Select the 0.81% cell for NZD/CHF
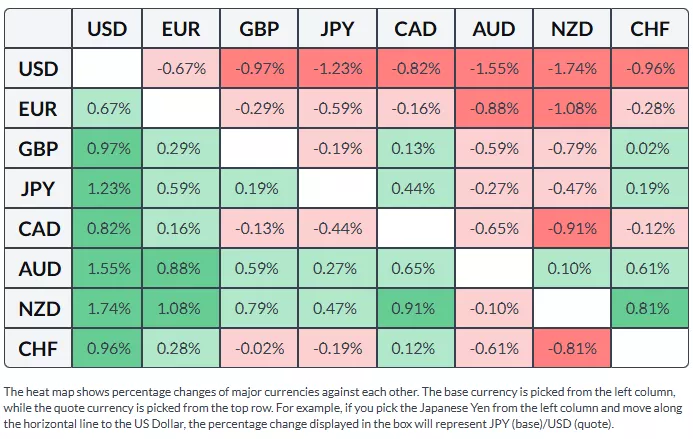Screen dimensions: 693x439 650,309
